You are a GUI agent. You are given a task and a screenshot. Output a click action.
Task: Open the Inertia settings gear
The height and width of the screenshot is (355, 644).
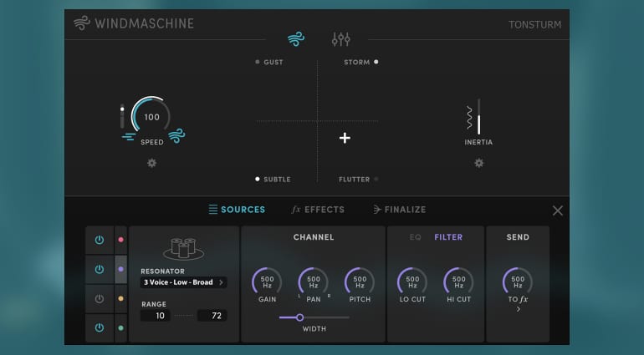point(479,163)
